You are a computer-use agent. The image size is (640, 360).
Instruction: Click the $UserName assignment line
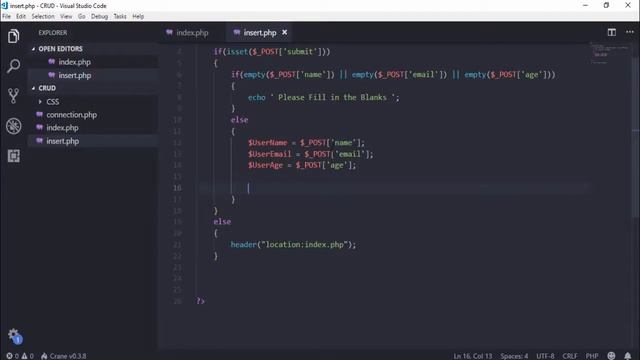pos(306,142)
